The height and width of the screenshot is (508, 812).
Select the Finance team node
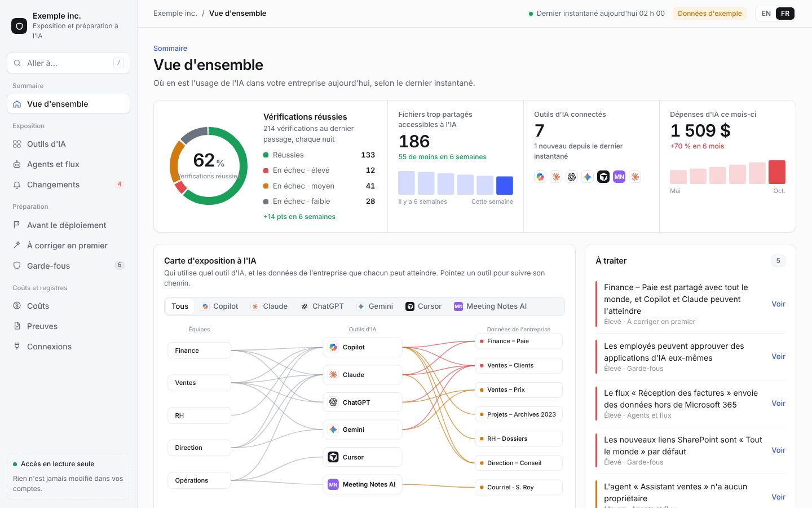click(199, 351)
